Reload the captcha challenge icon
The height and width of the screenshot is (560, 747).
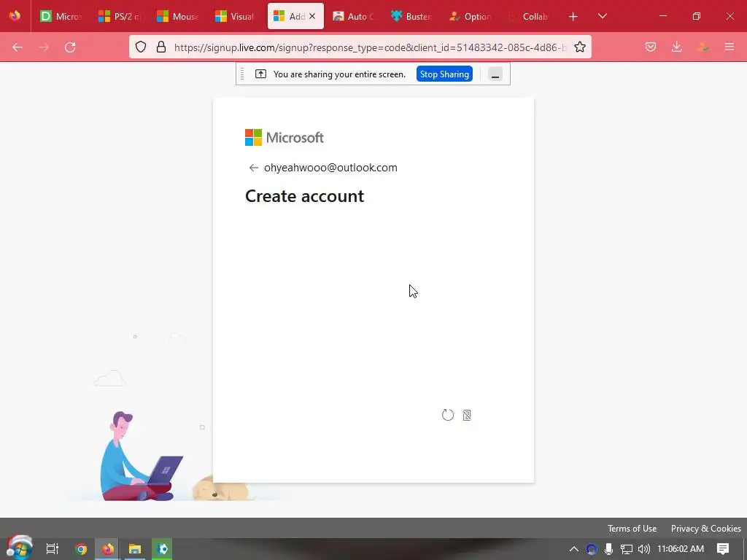click(448, 415)
